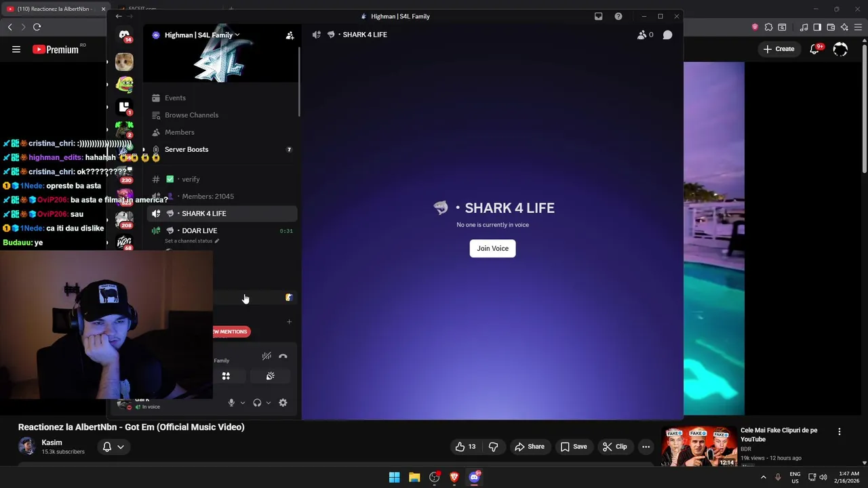Open File Explorer from taskbar
This screenshot has height=488, width=868.
click(x=414, y=477)
